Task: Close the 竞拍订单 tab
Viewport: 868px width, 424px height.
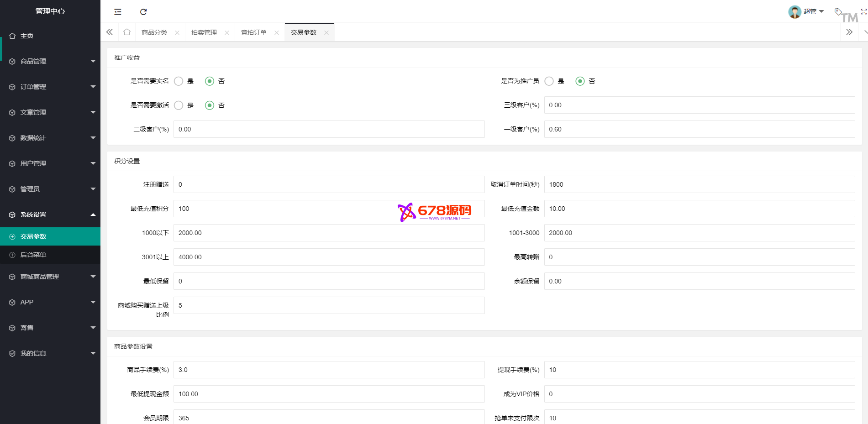Action: click(x=277, y=33)
